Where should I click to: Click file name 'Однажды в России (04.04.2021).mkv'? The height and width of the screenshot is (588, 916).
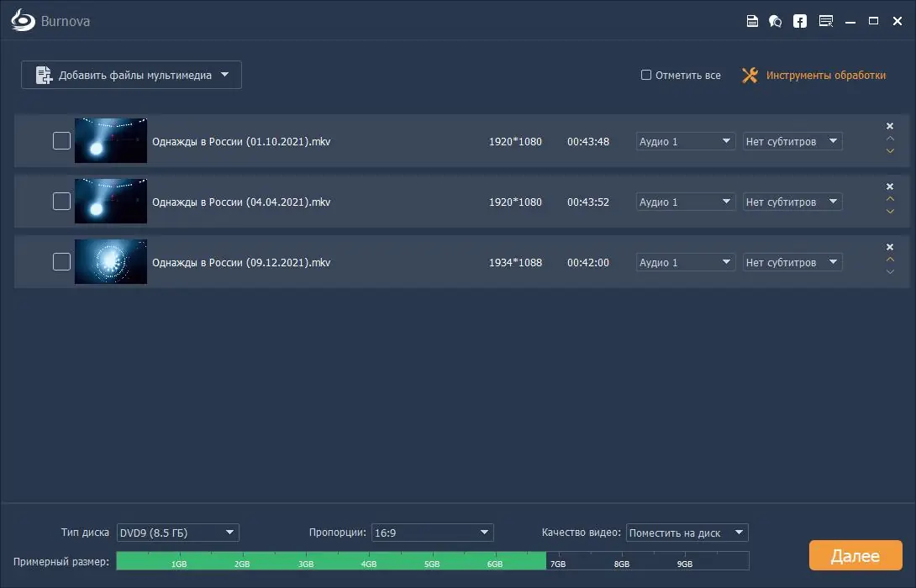(241, 202)
